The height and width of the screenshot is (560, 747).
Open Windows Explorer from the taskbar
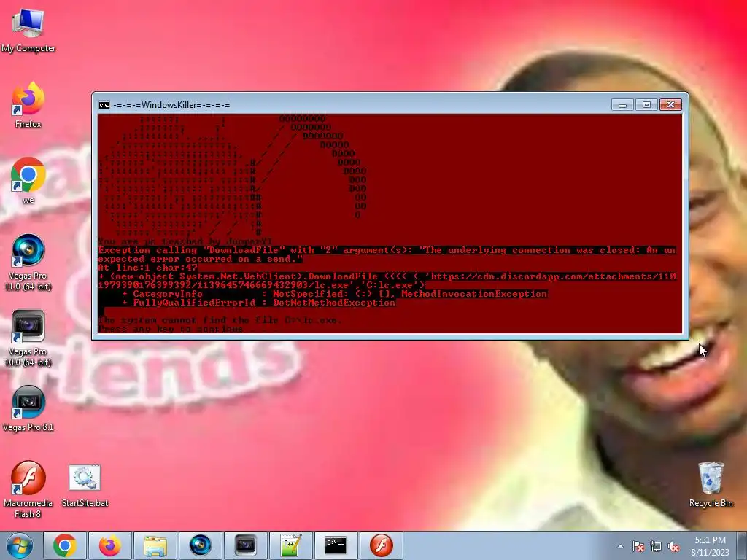tap(155, 545)
